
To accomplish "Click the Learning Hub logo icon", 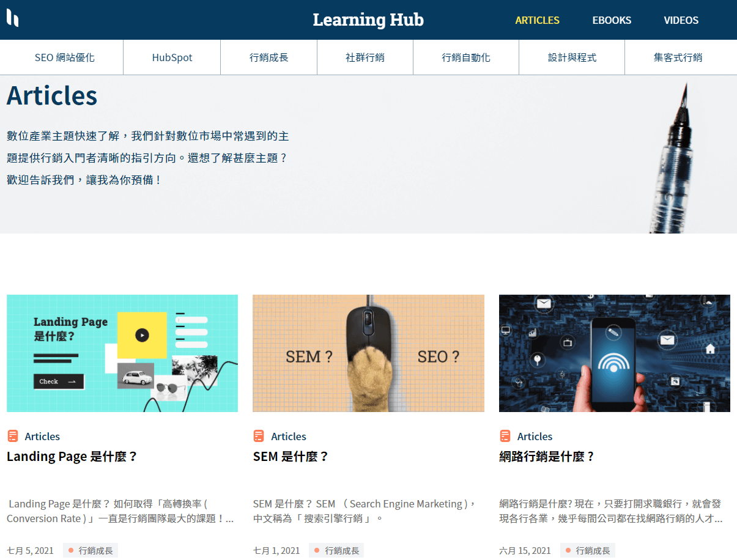I will tap(13, 18).
